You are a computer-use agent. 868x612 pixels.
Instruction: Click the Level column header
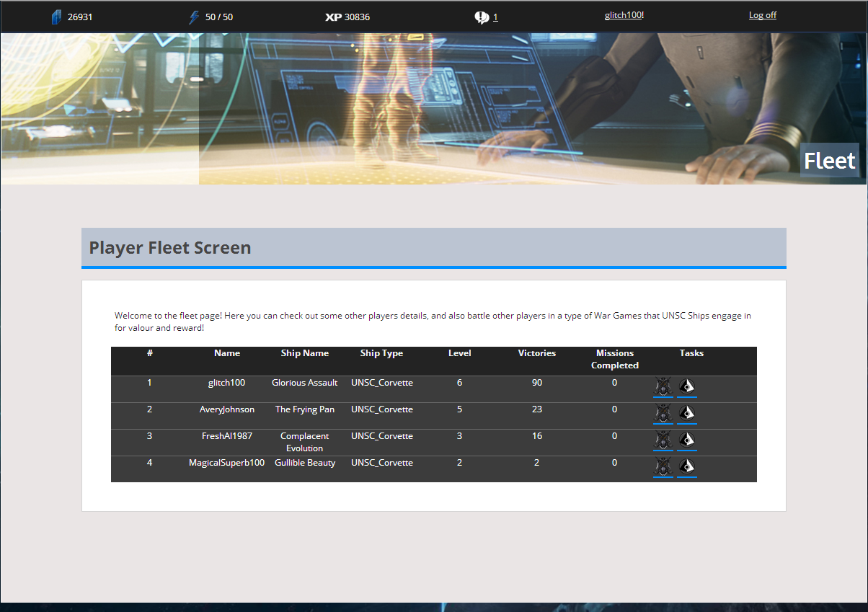coord(460,353)
